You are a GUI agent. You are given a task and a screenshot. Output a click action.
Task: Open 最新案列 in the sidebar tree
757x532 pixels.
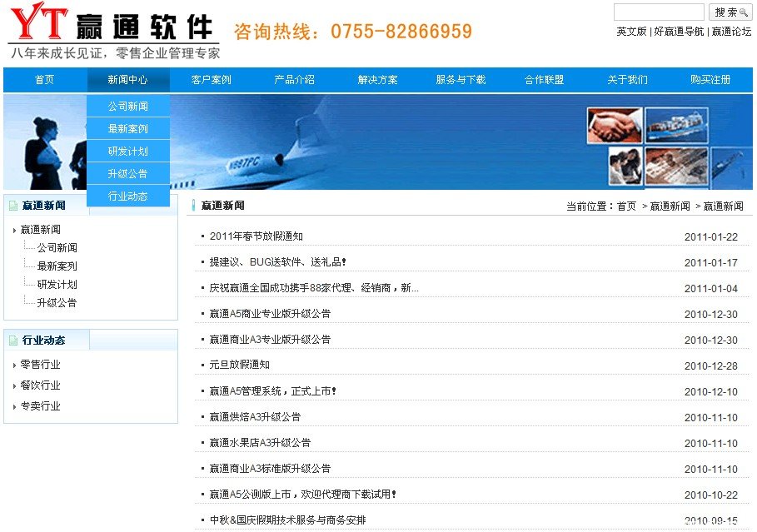pos(57,266)
